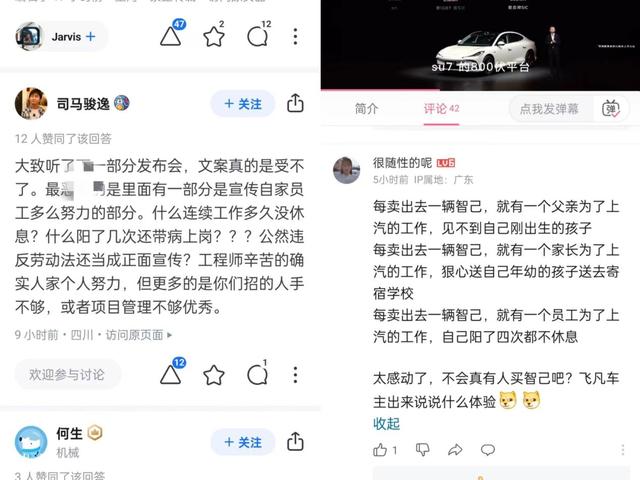Follow 司马骏逸 with the 关注 button
Image resolution: width=640 pixels, height=480 pixels.
point(242,104)
